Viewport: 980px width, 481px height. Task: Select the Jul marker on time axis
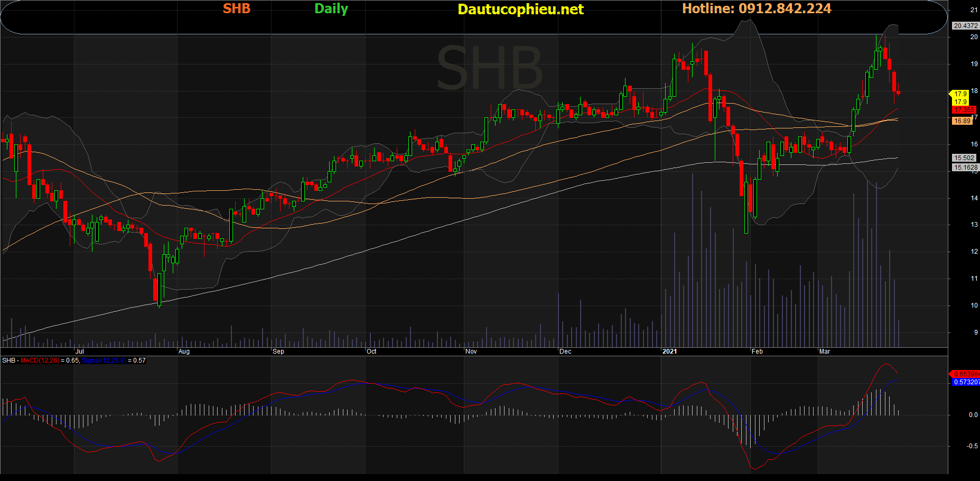[80, 351]
